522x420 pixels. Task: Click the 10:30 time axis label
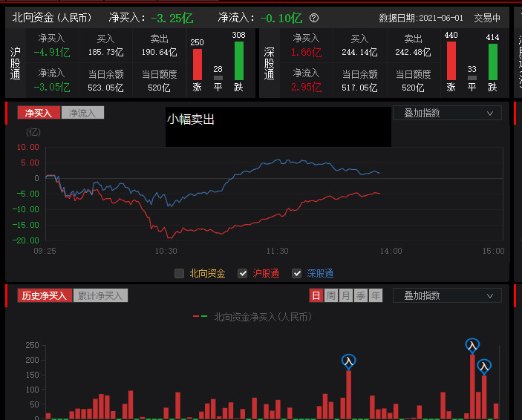[x=166, y=251]
